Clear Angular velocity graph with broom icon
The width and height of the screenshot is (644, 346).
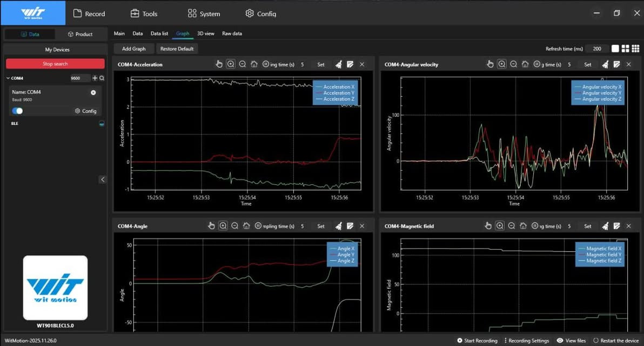coord(605,64)
